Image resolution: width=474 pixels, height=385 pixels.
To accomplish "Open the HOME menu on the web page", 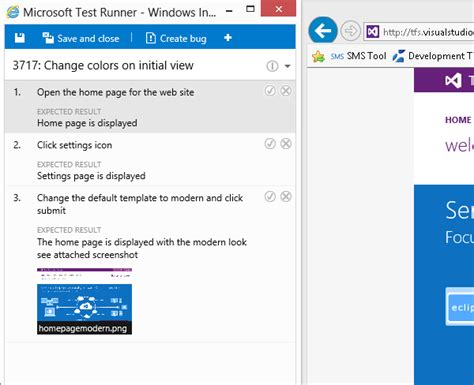I will point(458,120).
